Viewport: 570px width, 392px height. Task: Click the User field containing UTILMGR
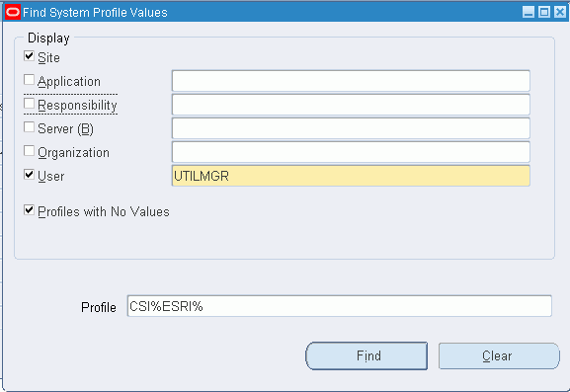click(351, 176)
